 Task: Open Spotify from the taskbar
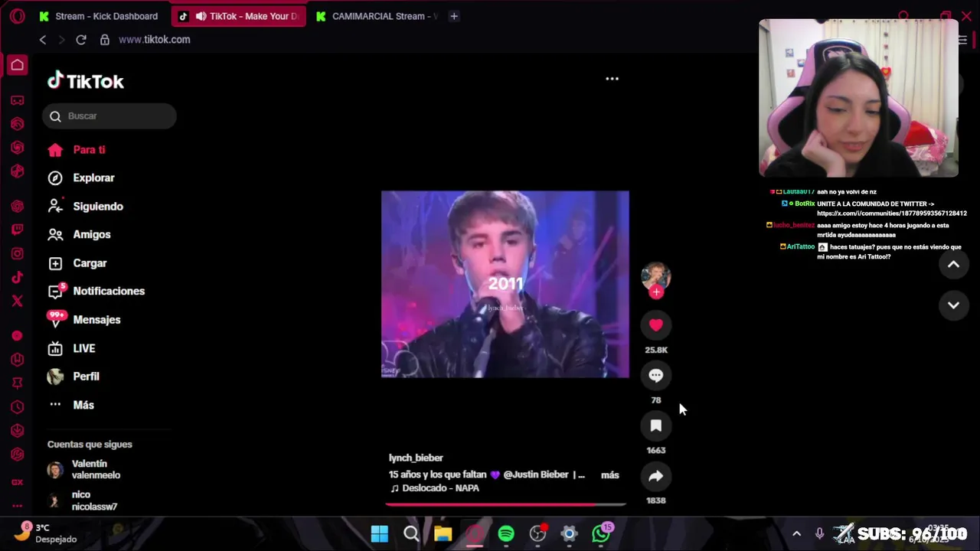pos(506,534)
